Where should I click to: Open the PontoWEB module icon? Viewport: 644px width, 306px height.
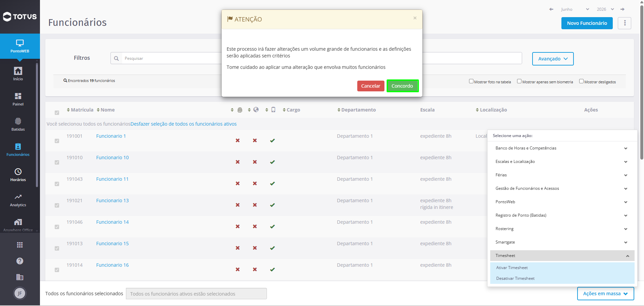pyautogui.click(x=20, y=46)
